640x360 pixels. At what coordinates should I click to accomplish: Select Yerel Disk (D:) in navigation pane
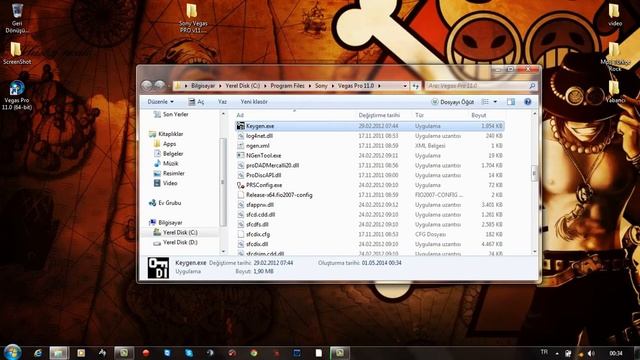click(176, 242)
